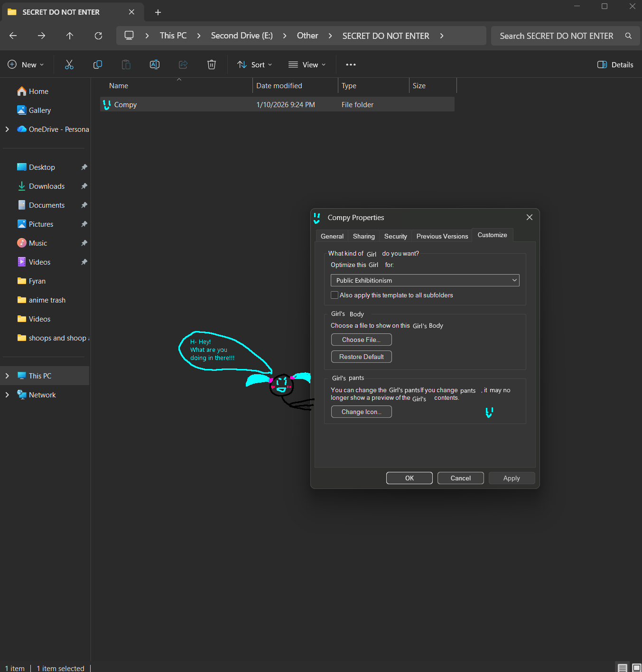Refresh the current folder view
This screenshot has width=642, height=672.
[98, 36]
